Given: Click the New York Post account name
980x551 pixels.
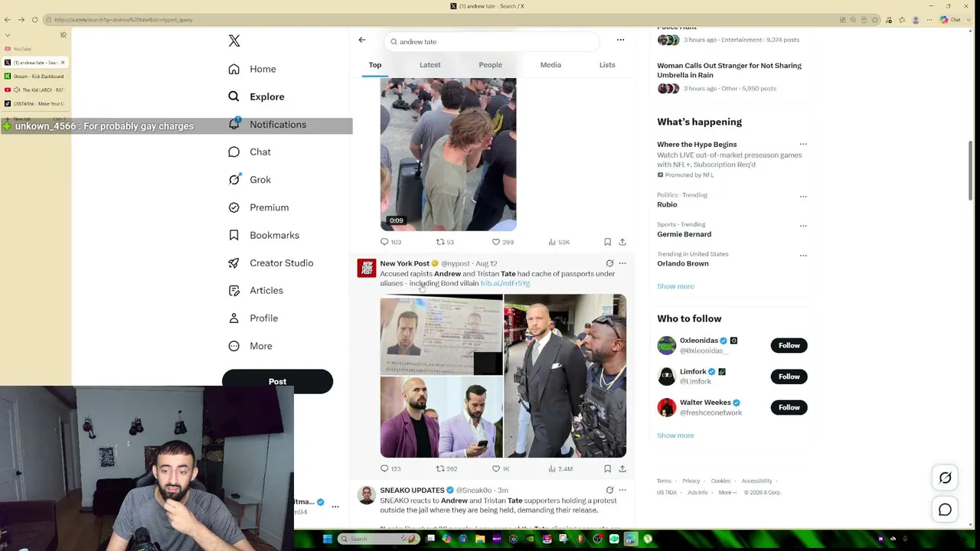Looking at the screenshot, I should (404, 263).
